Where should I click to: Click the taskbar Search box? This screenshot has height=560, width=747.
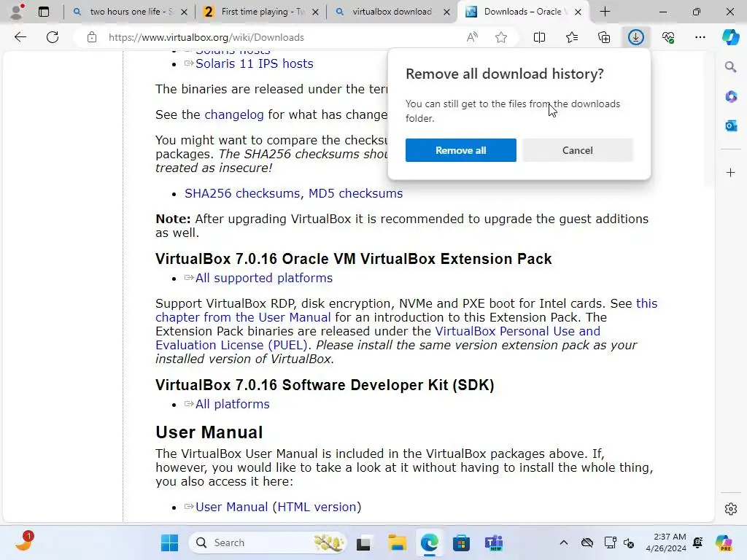[x=268, y=542]
